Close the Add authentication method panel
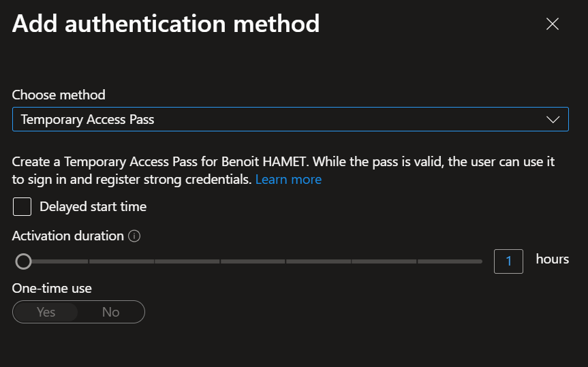This screenshot has width=588, height=367. pyautogui.click(x=553, y=25)
